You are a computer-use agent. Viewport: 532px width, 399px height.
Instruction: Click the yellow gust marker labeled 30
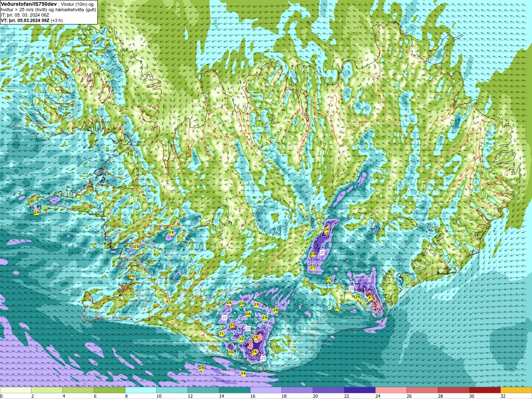tap(231, 352)
